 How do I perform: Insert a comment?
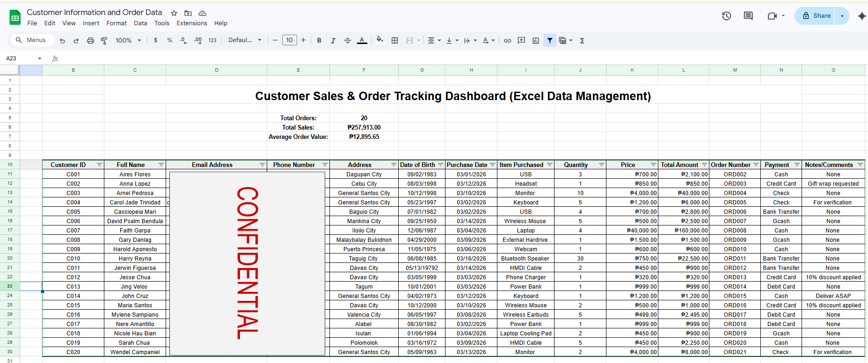pyautogui.click(x=521, y=41)
